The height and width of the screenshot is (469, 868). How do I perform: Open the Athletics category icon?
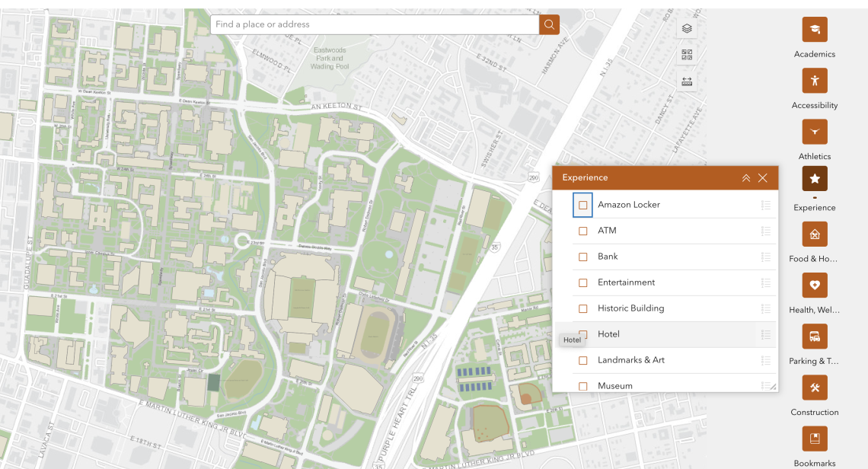[815, 131]
